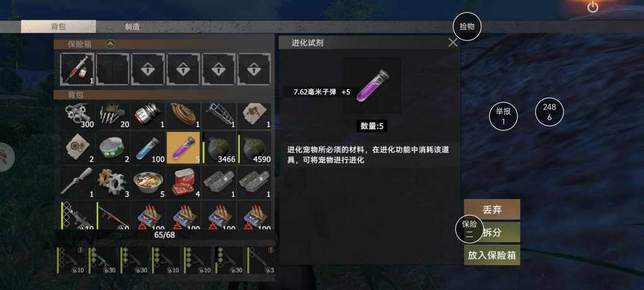644x290 pixels.
Task: Close the 进化试剂 detail panel
Action: point(453,43)
